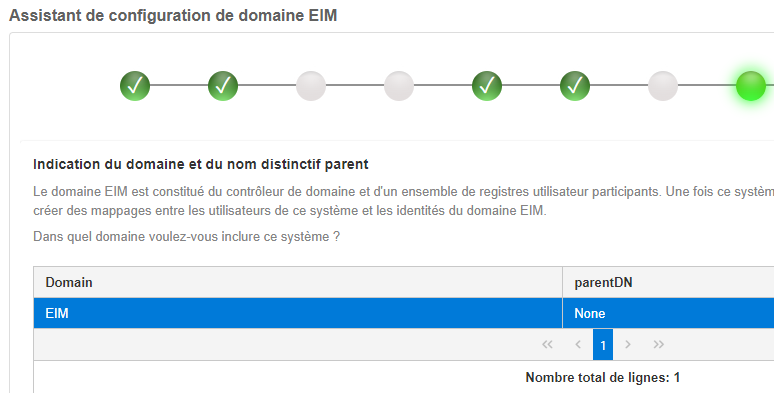Jump to last table page
The width and height of the screenshot is (774, 393).
click(x=658, y=345)
